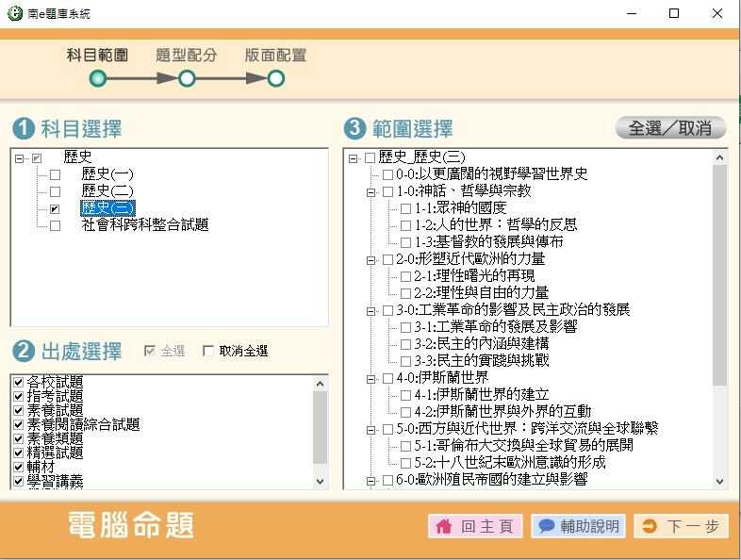Viewport: 741px width, 560px height.
Task: Uncheck the 各校試題 source
Action: 19,382
